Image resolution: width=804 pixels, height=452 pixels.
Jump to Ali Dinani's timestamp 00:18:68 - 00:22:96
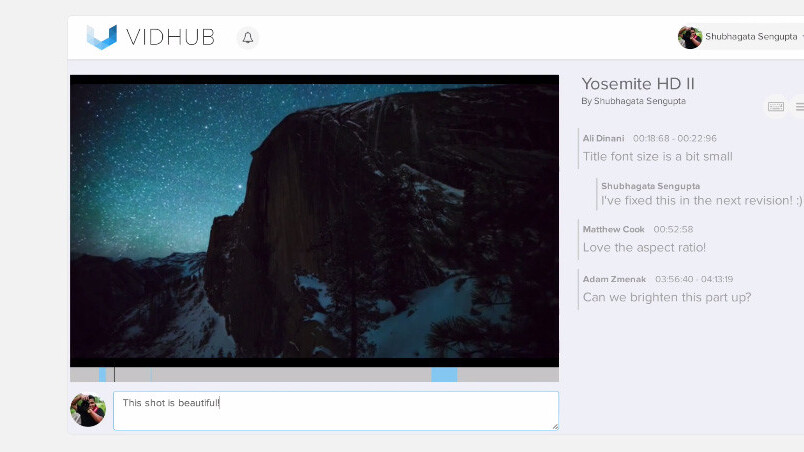(674, 138)
